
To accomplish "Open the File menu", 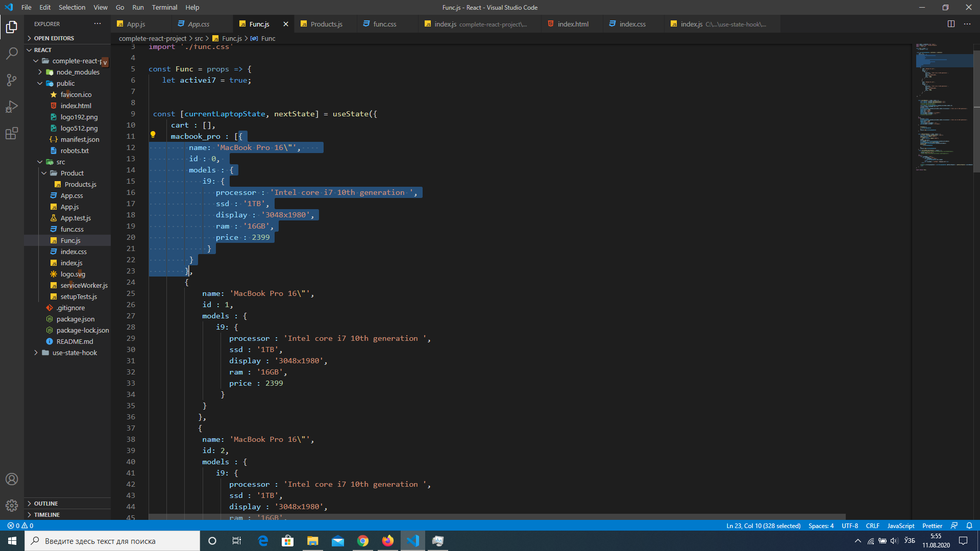I will tap(26, 7).
